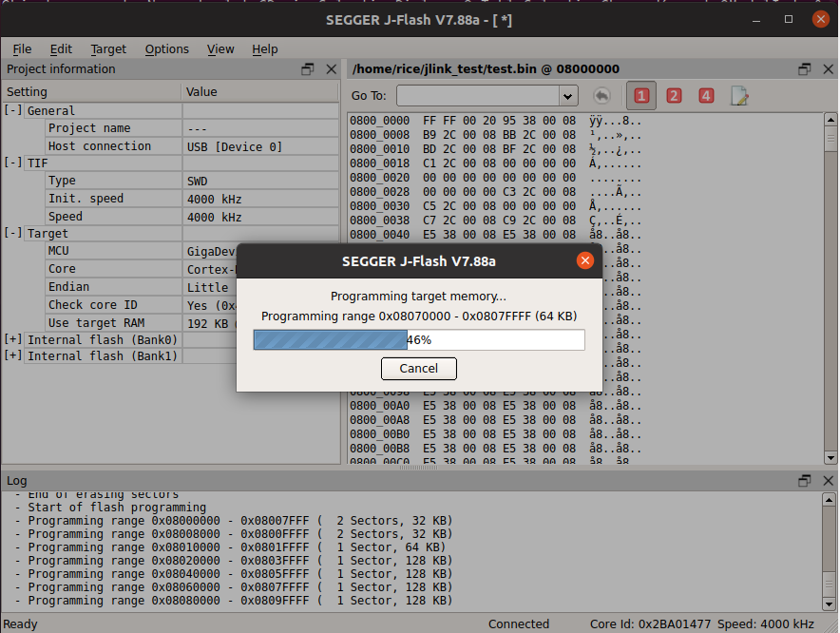Click the Ready status bar text
Screen dimensions: 840x633
20,623
